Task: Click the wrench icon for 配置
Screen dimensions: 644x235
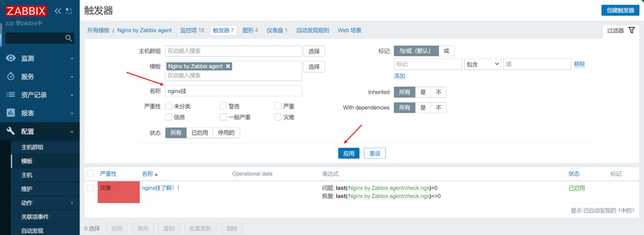Action: click(x=11, y=132)
